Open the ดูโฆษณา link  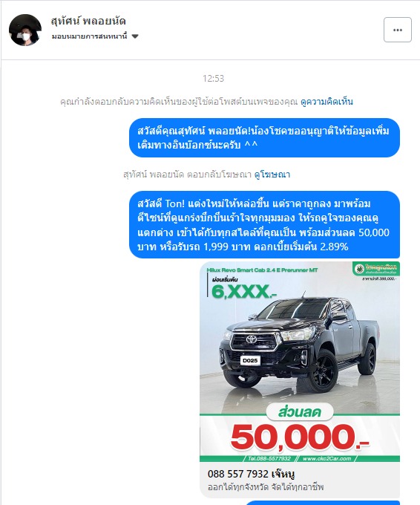point(272,175)
